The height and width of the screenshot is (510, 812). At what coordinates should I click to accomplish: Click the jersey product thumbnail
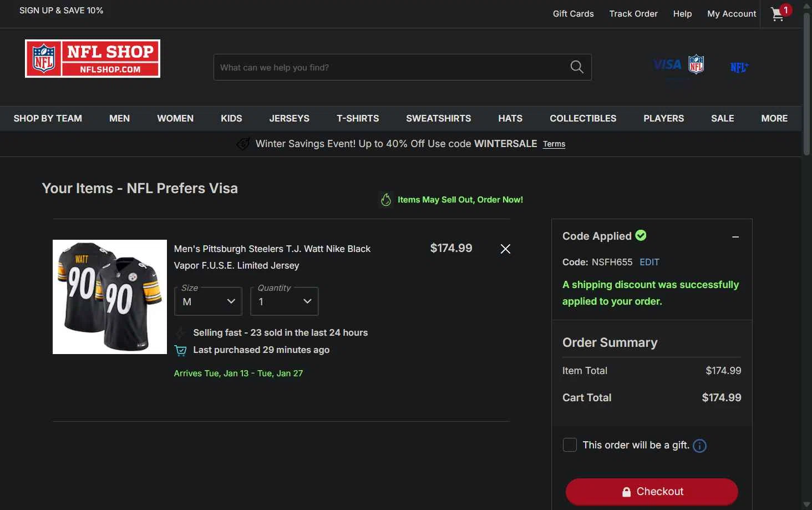pyautogui.click(x=110, y=297)
